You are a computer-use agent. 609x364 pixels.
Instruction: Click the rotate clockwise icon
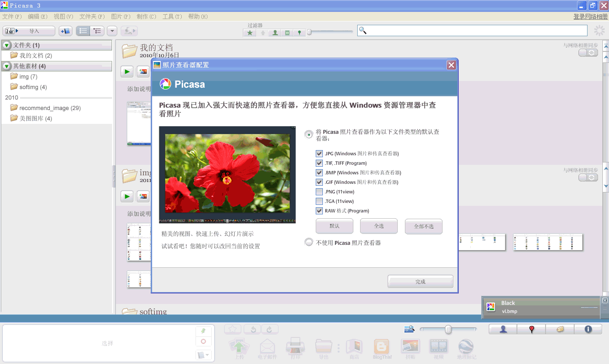click(x=270, y=329)
